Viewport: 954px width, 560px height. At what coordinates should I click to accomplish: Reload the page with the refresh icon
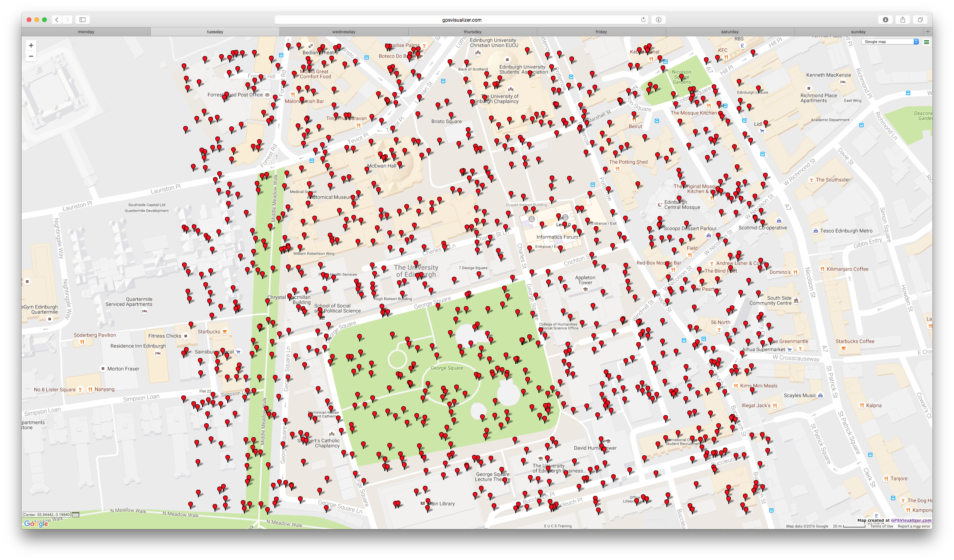[643, 20]
